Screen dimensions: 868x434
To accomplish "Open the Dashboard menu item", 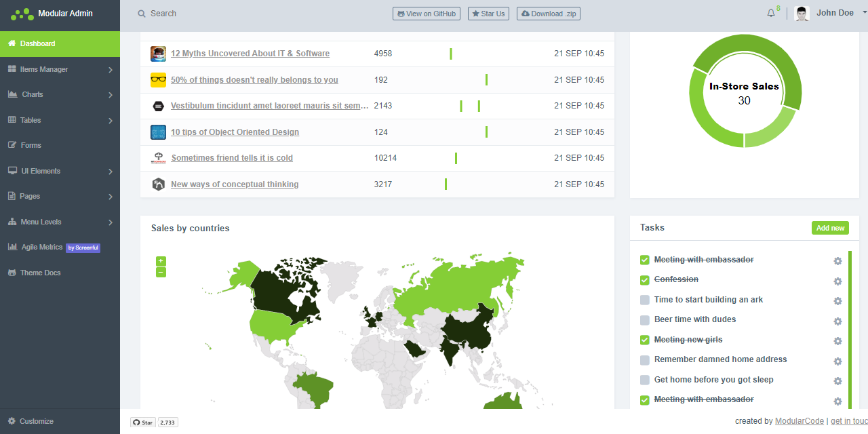I will coord(60,43).
